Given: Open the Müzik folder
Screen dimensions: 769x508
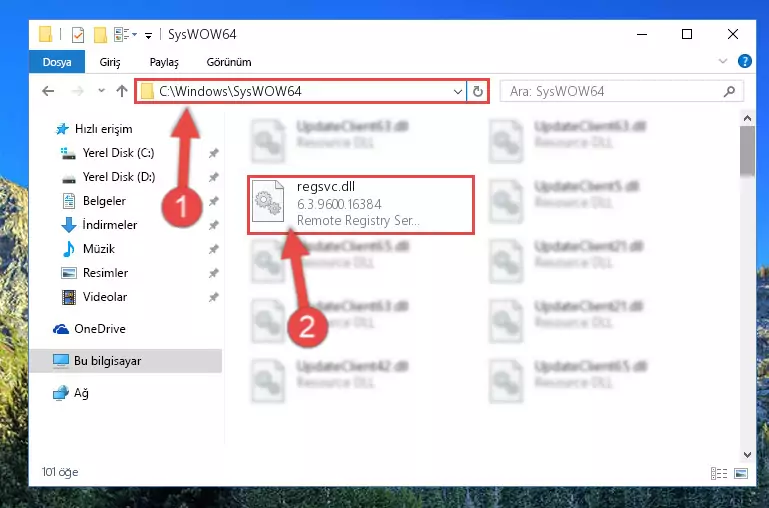Looking at the screenshot, I should pos(99,249).
